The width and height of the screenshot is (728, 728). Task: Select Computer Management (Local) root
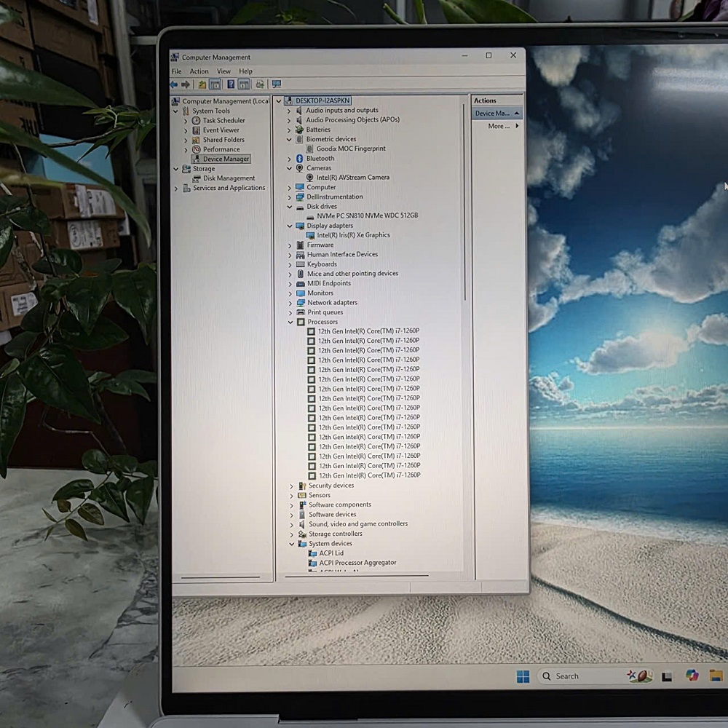(x=225, y=101)
